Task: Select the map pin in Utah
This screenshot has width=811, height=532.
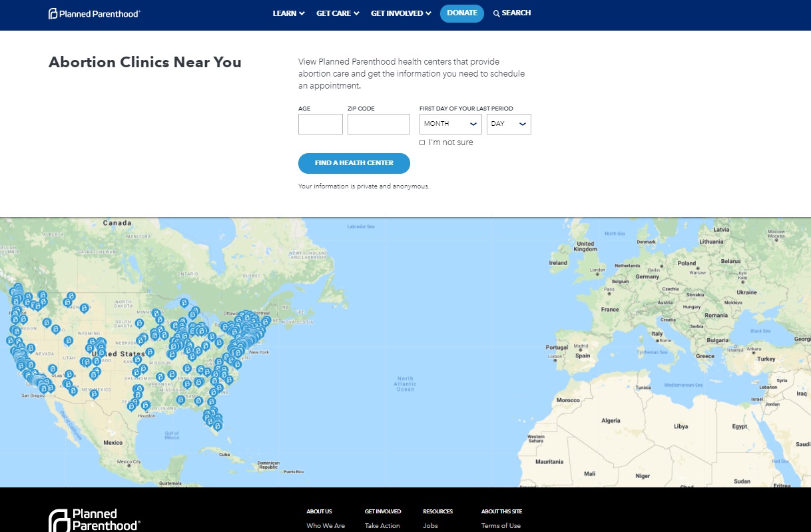Action: 69,341
